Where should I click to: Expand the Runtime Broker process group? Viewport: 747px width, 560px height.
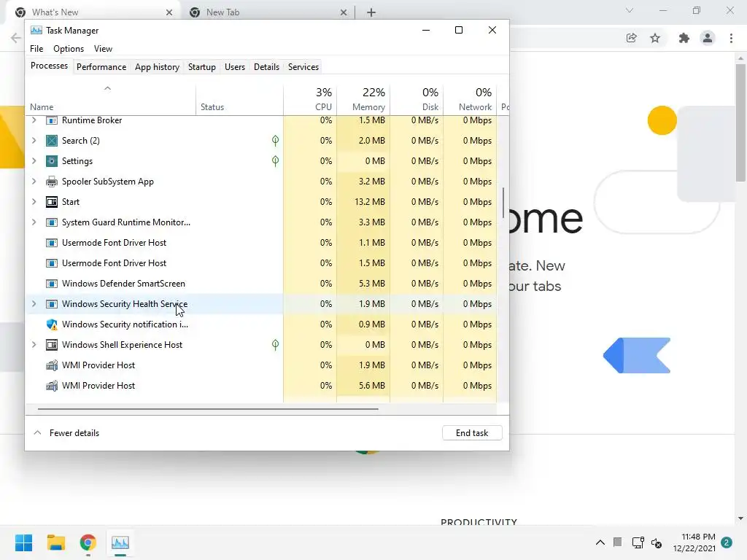34,120
